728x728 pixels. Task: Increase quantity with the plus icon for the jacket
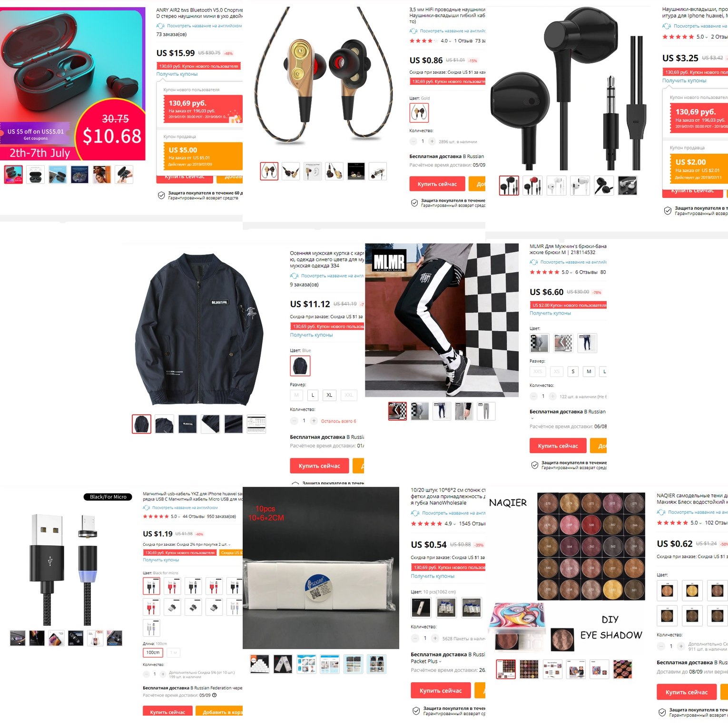[314, 421]
